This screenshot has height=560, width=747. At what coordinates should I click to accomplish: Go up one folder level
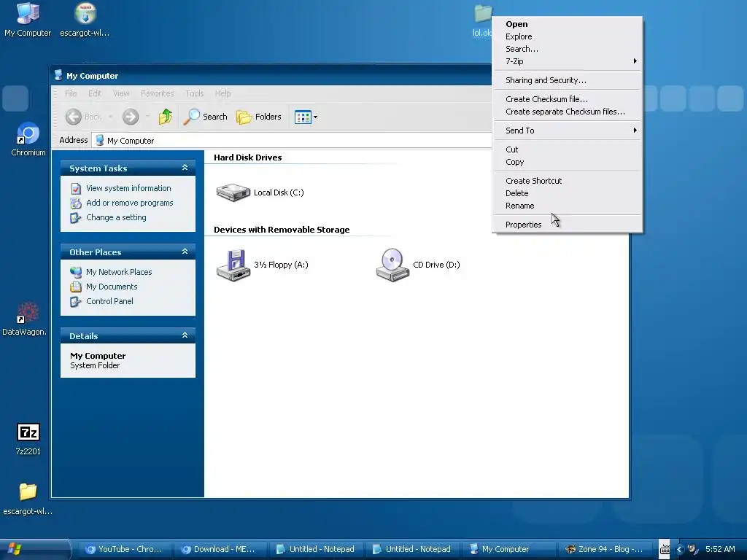[166, 117]
